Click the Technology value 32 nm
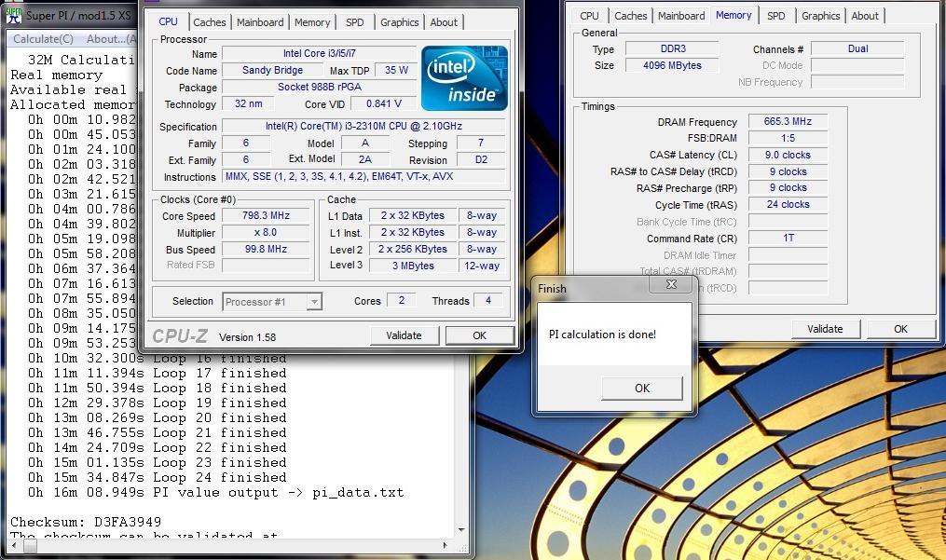Image resolution: width=946 pixels, height=560 pixels. click(249, 103)
